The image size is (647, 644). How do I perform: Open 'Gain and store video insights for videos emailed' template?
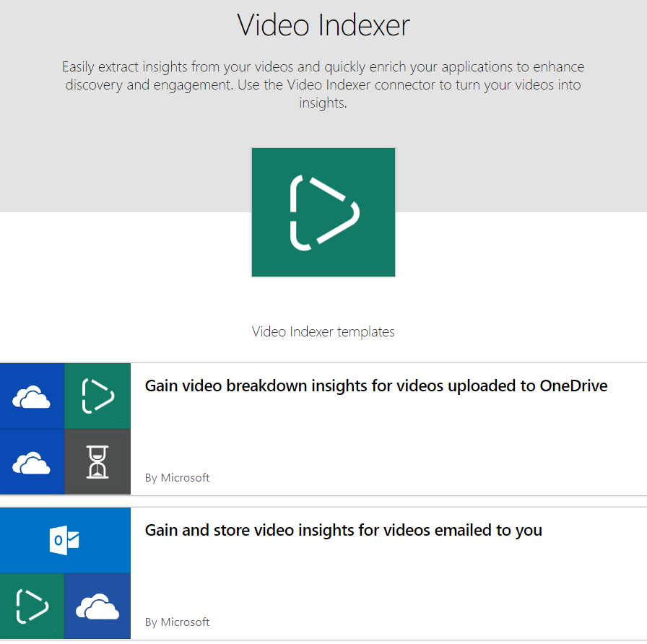pos(343,531)
